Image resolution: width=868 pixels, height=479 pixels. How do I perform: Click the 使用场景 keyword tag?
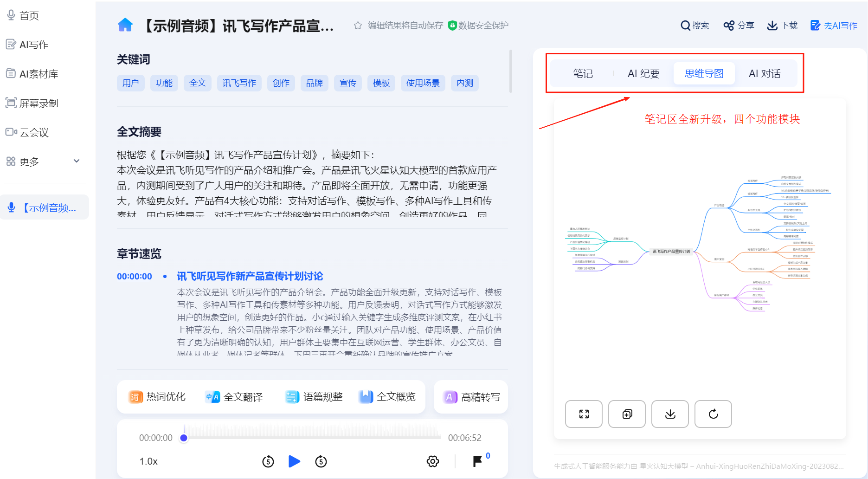click(423, 83)
